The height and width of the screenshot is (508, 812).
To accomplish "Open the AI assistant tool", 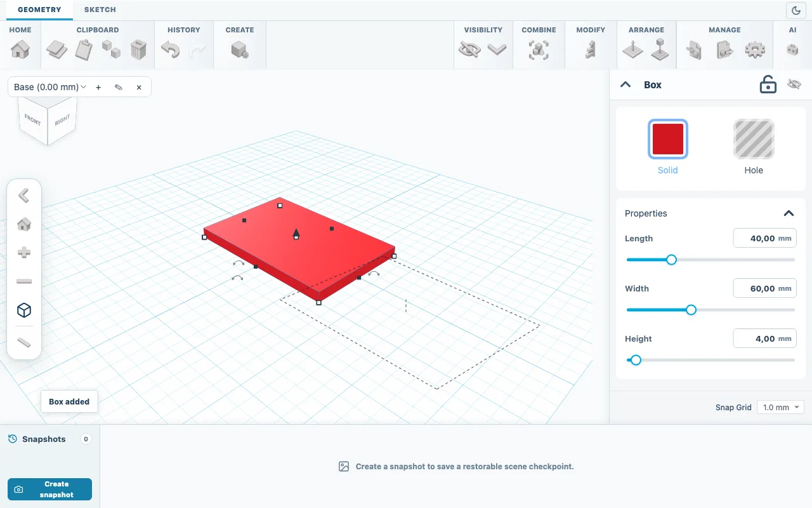I will [792, 50].
